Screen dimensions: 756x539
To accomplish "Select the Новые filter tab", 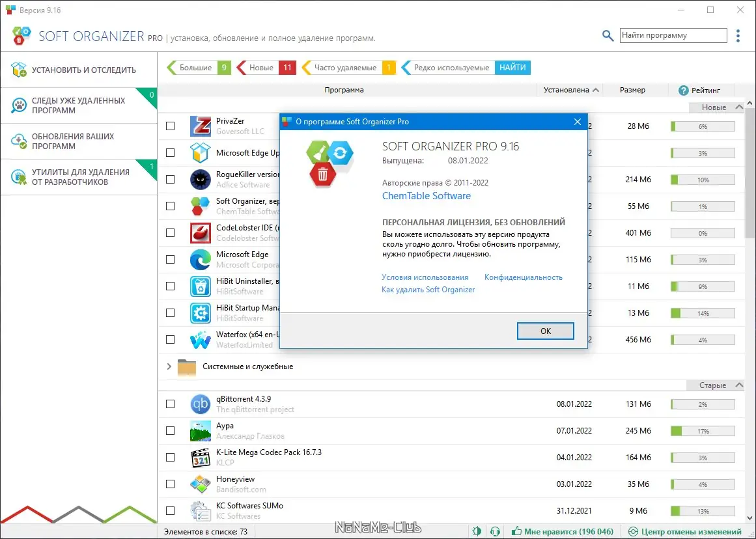I will point(266,68).
